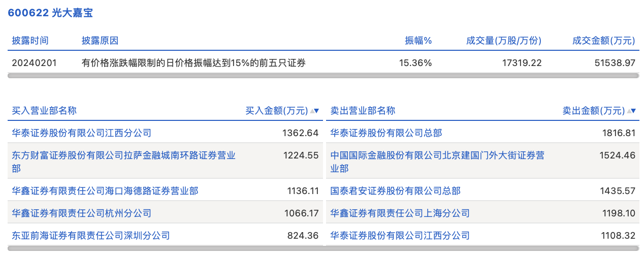
Task: Open 华鑫证券有限责任公司杭州分公司 link
Action: coord(82,213)
